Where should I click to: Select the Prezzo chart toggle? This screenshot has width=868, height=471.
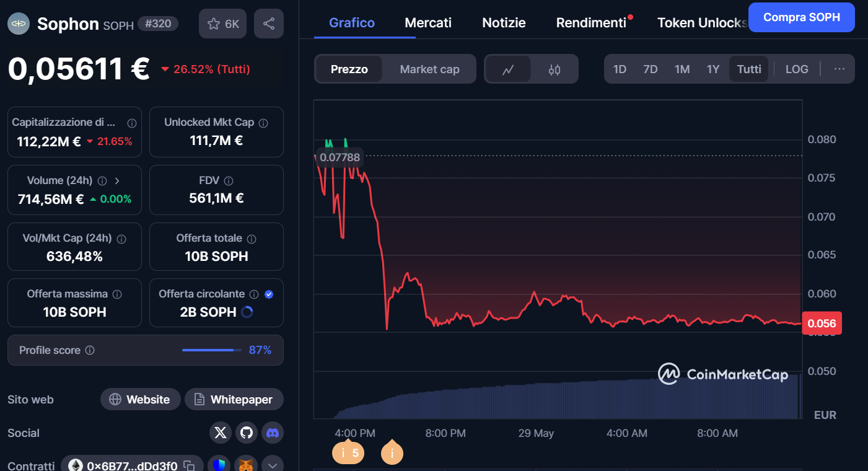pos(349,69)
